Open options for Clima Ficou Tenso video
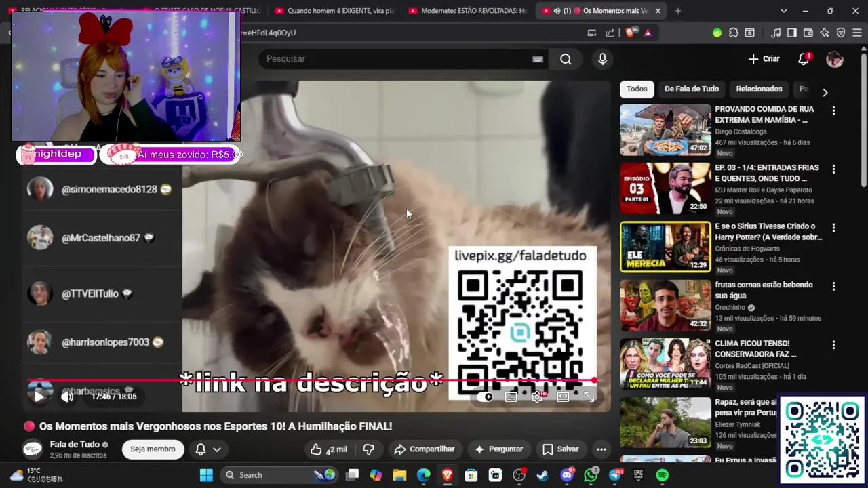Viewport: 868px width, 488px height. tap(833, 344)
